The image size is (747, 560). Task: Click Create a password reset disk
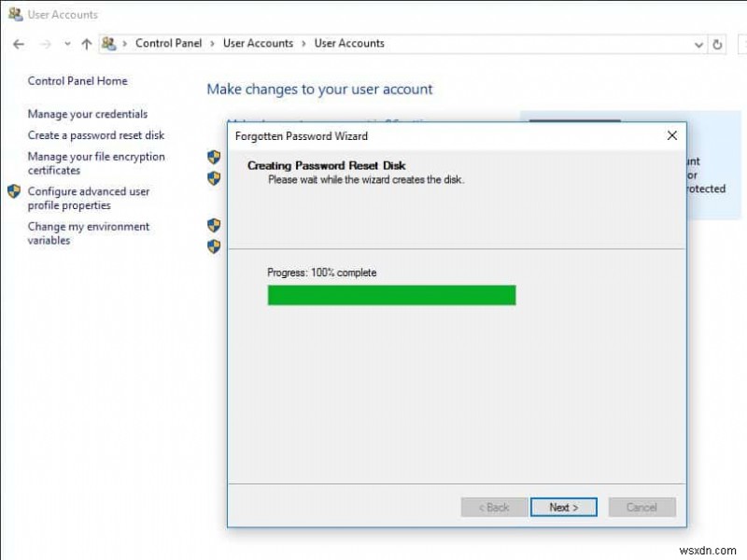click(x=98, y=134)
